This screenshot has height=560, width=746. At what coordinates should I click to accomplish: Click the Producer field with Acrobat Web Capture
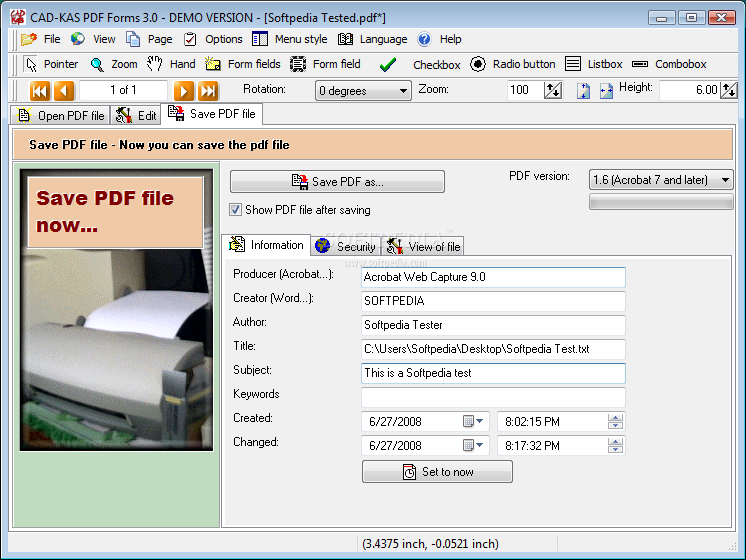(493, 277)
